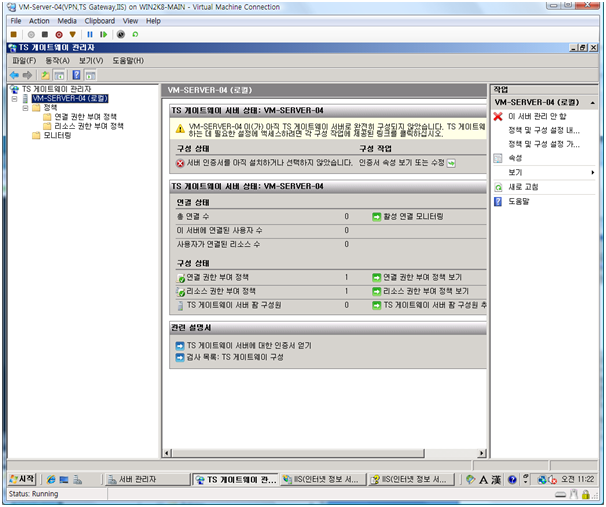
Task: Switch to 서버 관리자 taskbar button
Action: coord(148,480)
